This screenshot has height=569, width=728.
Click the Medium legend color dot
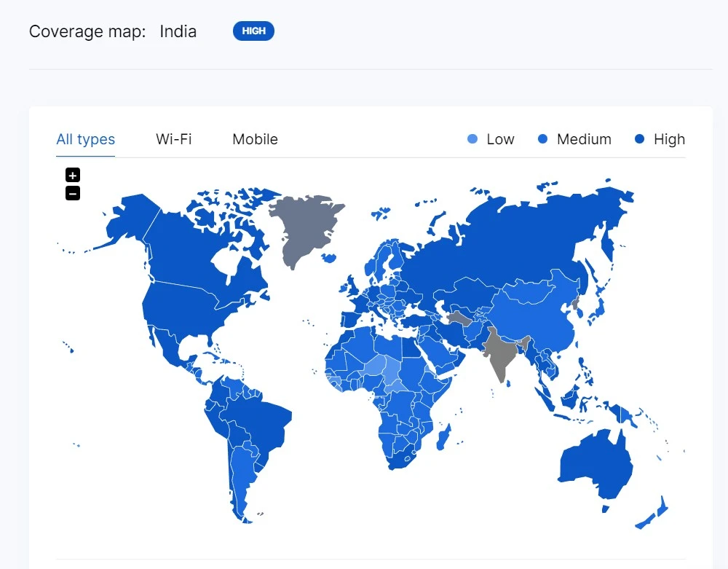(542, 139)
